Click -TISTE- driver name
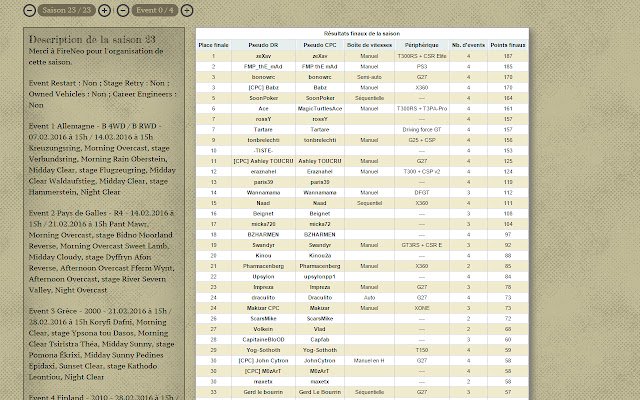Screen dimensions: 640x400 click(263, 151)
